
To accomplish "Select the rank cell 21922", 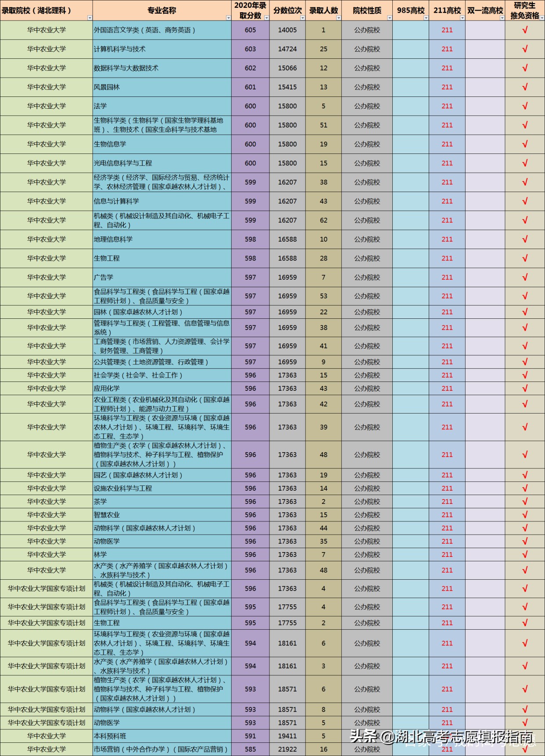I will [287, 749].
